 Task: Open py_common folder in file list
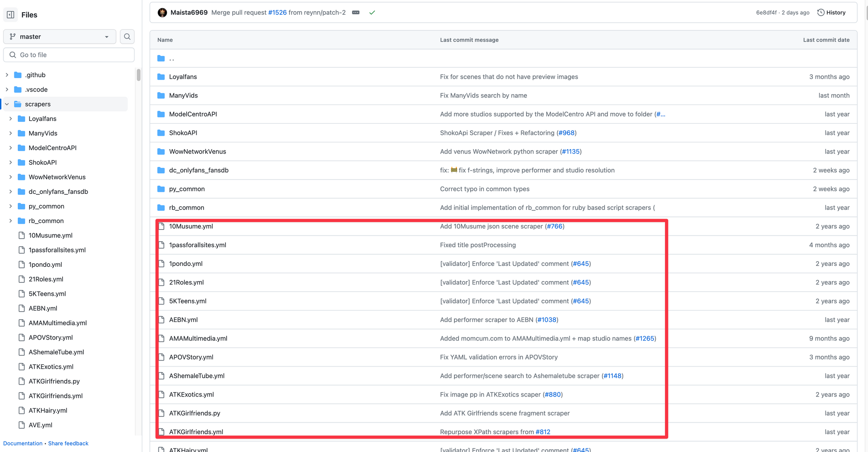[x=187, y=189]
